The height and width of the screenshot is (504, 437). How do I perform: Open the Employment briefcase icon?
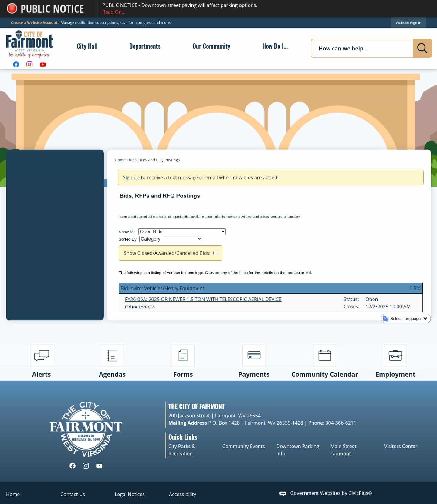click(x=395, y=355)
